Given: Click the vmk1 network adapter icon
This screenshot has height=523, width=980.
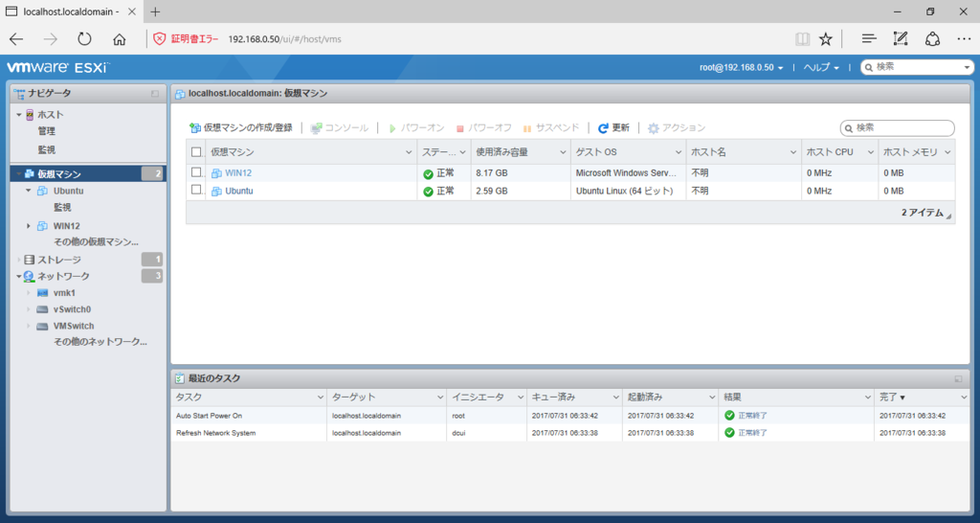Looking at the screenshot, I should [42, 293].
